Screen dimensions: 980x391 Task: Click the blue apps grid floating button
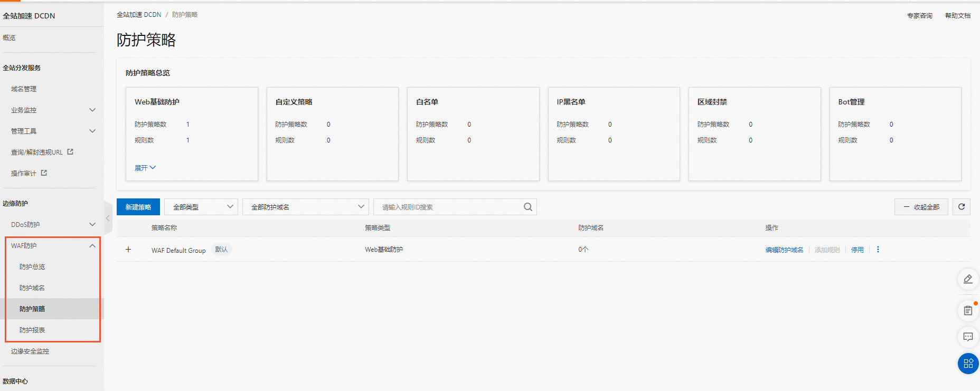click(x=968, y=364)
